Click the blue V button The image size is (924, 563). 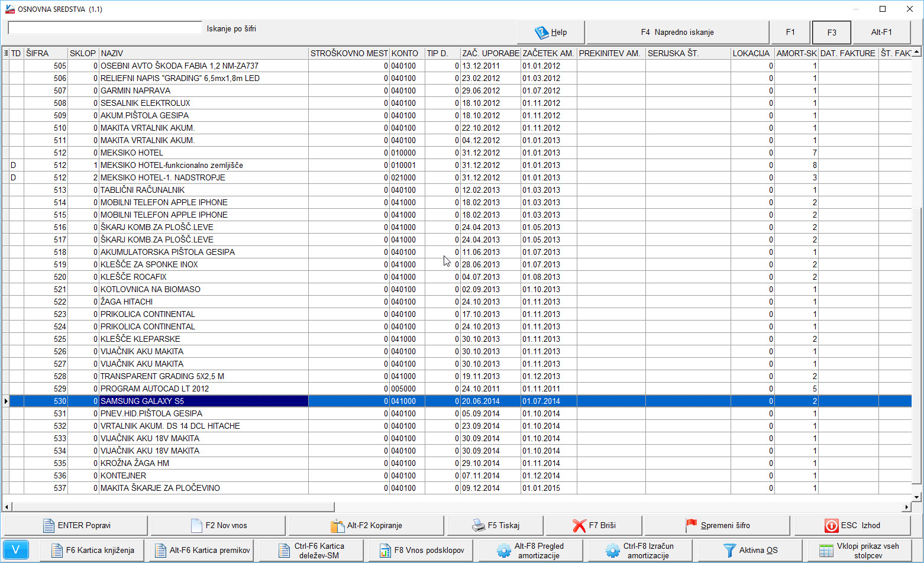click(x=16, y=550)
